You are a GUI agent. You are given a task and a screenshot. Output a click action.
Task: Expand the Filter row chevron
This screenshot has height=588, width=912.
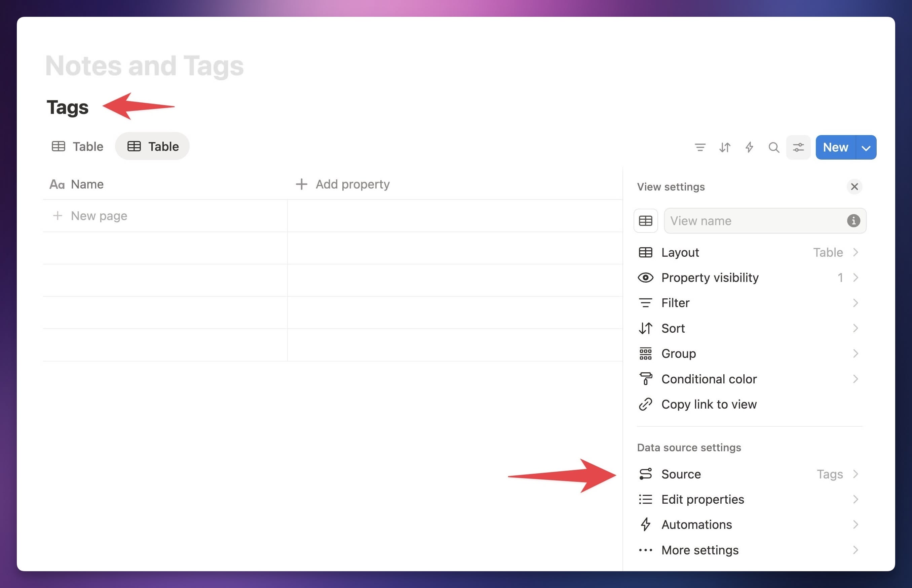click(x=856, y=303)
